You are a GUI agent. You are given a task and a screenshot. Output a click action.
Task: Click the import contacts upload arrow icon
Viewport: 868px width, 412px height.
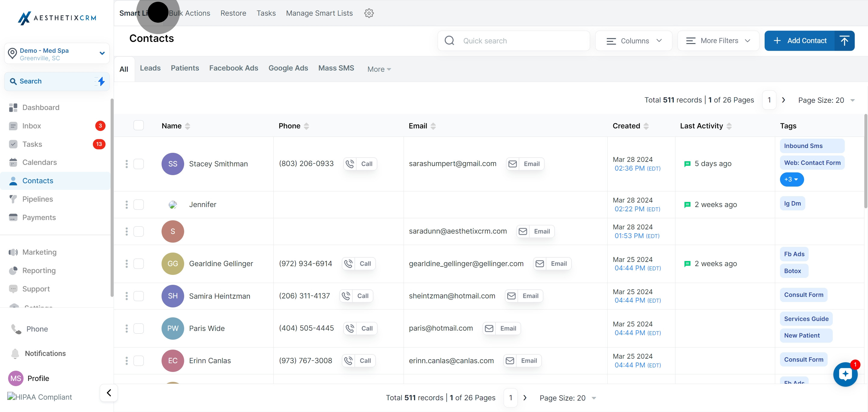click(844, 41)
